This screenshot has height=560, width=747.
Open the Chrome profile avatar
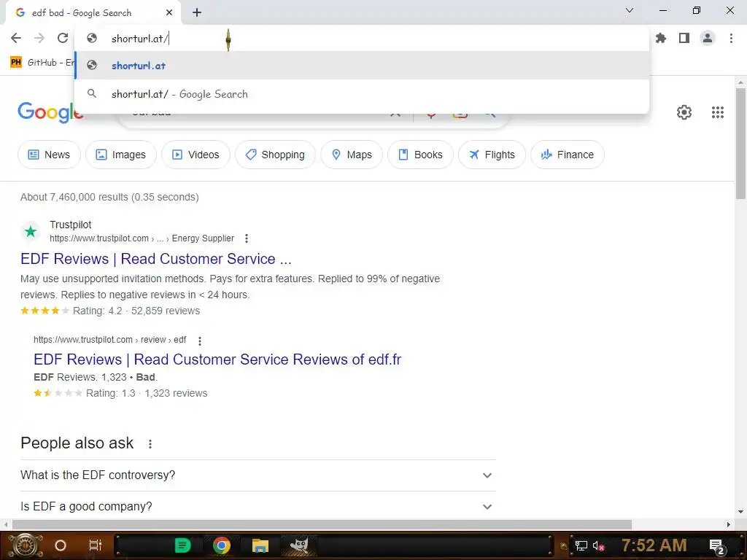pyautogui.click(x=708, y=38)
